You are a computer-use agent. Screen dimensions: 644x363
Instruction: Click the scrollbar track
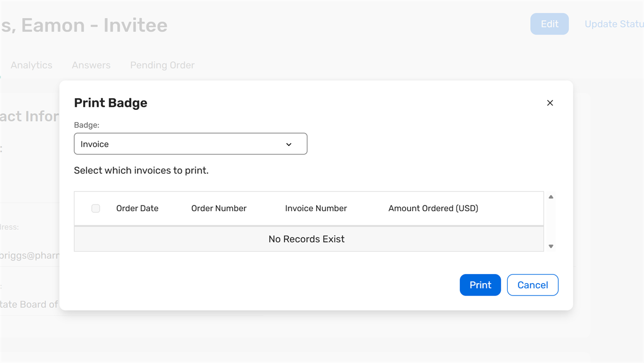(x=551, y=221)
